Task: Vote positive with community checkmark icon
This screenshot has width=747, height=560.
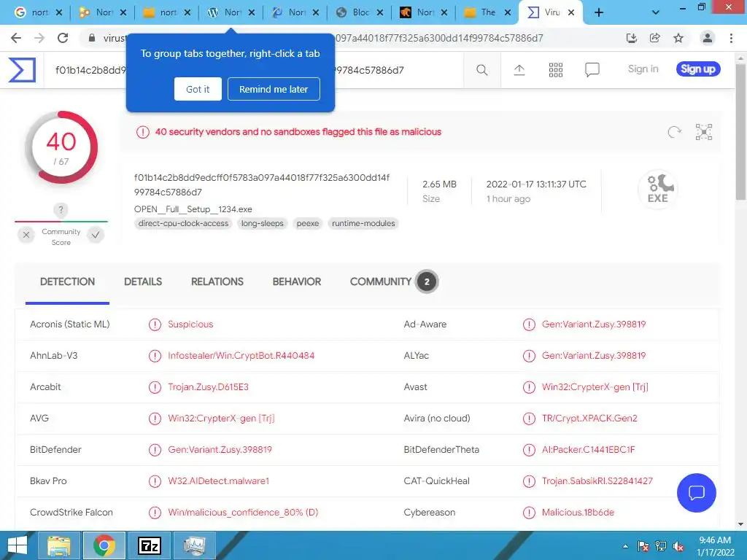Action: pyautogui.click(x=96, y=235)
